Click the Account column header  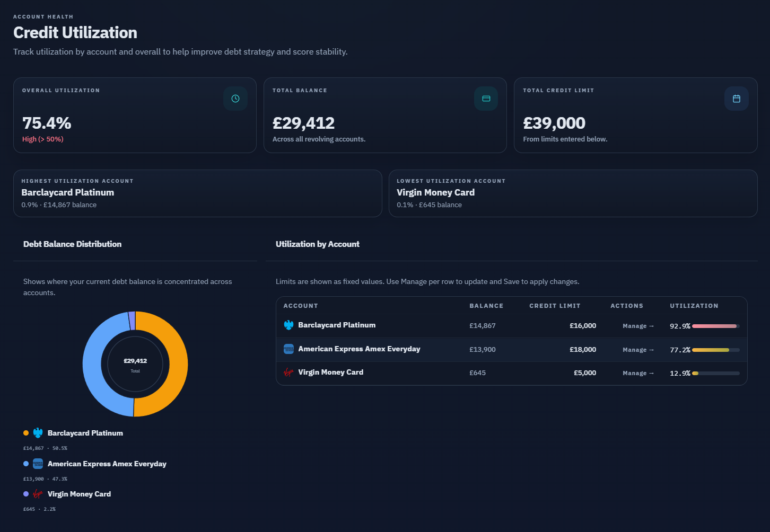[301, 306]
